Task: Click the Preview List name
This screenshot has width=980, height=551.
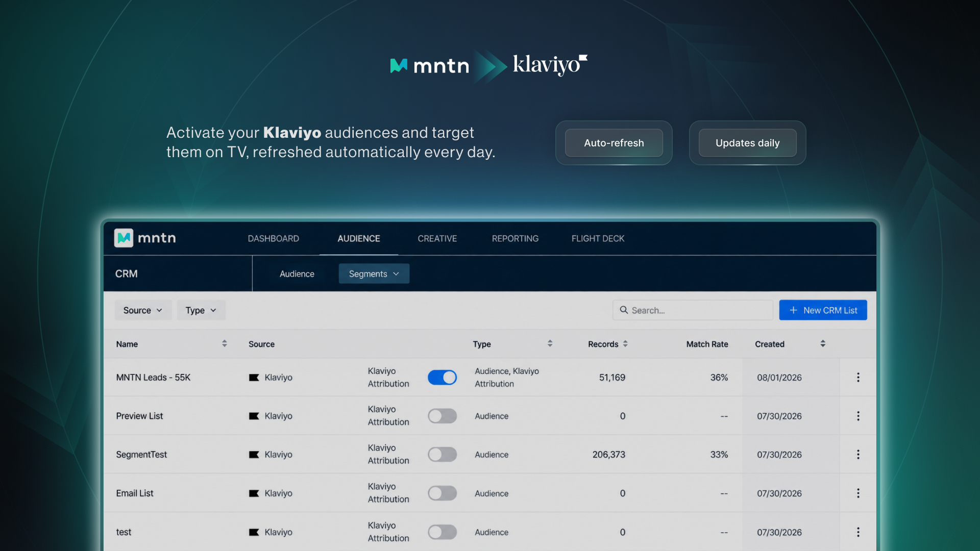Action: pos(139,416)
